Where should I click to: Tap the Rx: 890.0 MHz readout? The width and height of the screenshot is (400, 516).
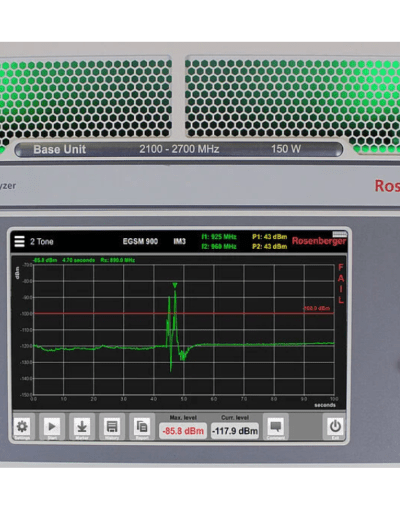tap(118, 260)
